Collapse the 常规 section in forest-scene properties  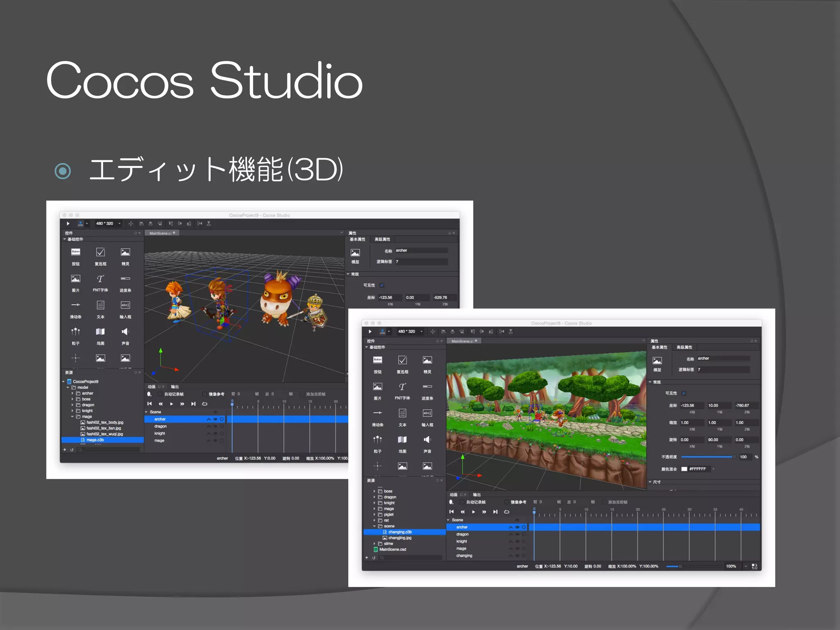(650, 382)
